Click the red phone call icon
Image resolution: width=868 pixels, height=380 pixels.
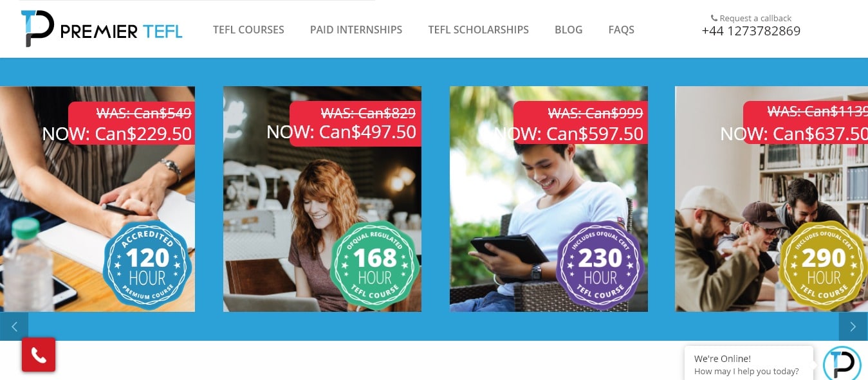pos(39,355)
